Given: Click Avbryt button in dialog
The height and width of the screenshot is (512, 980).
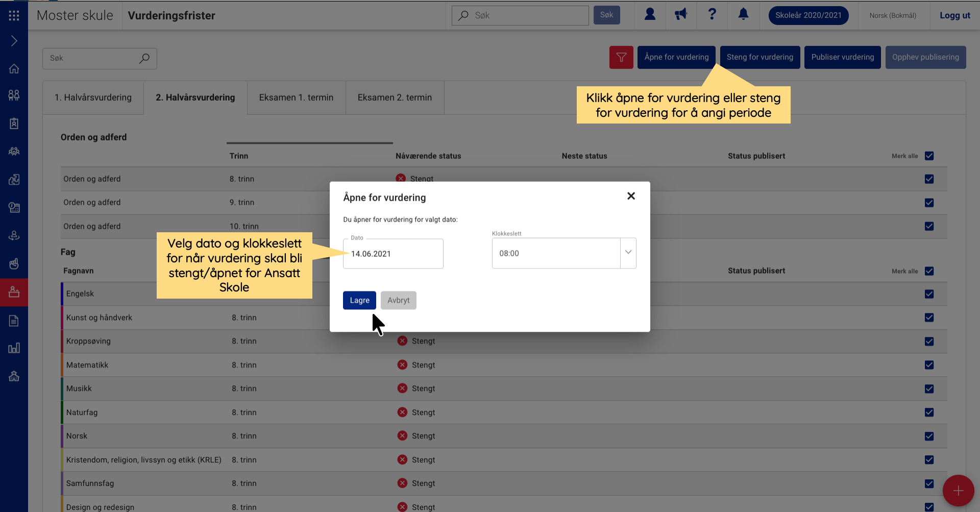Looking at the screenshot, I should click(398, 300).
